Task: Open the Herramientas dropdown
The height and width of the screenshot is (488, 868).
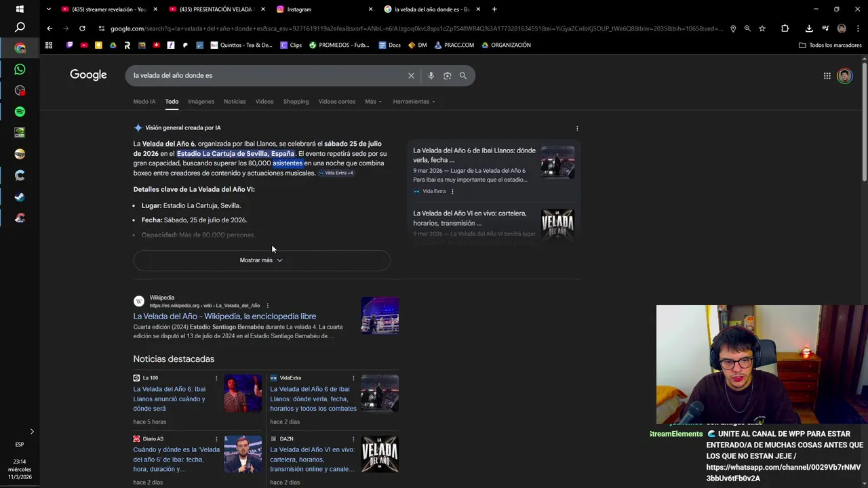Action: point(414,102)
